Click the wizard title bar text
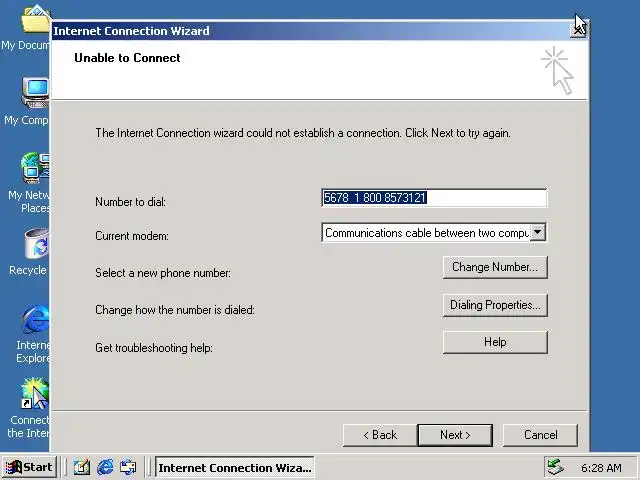The height and width of the screenshot is (480, 640). point(131,31)
